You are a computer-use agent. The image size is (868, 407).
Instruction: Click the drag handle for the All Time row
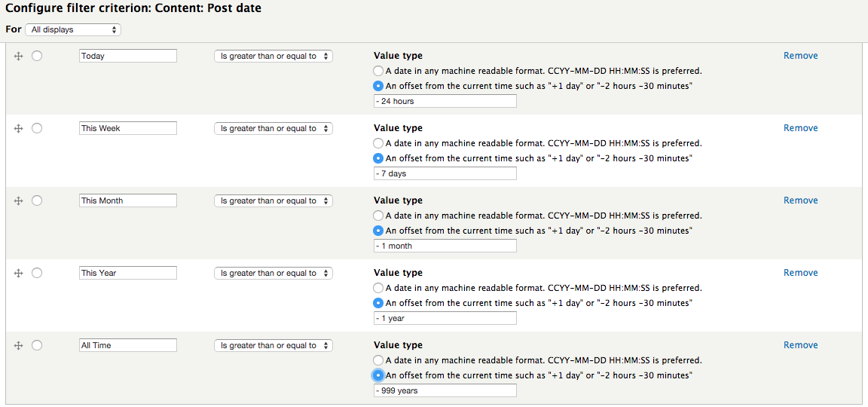(x=19, y=345)
